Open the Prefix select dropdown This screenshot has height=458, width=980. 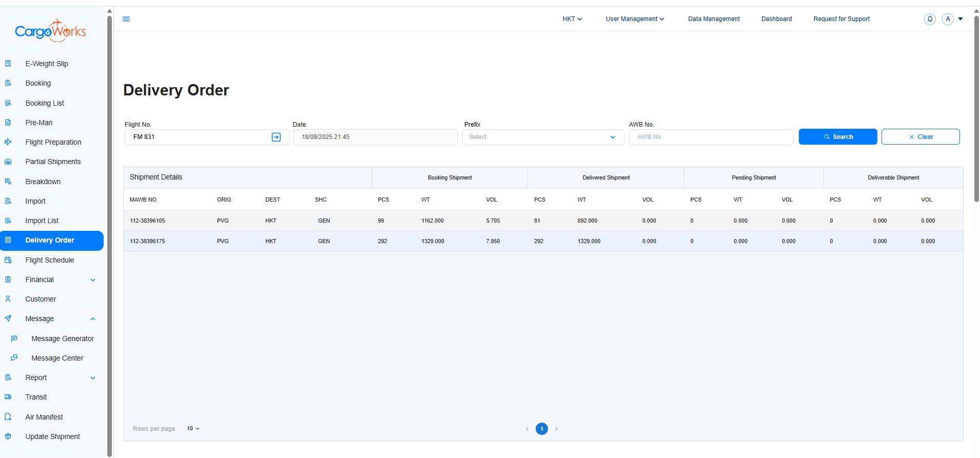(542, 137)
